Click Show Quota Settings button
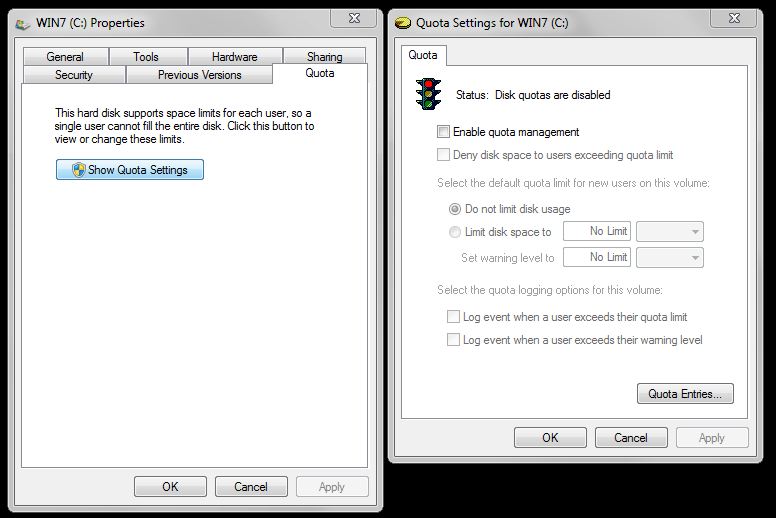The width and height of the screenshot is (776, 518). point(130,170)
